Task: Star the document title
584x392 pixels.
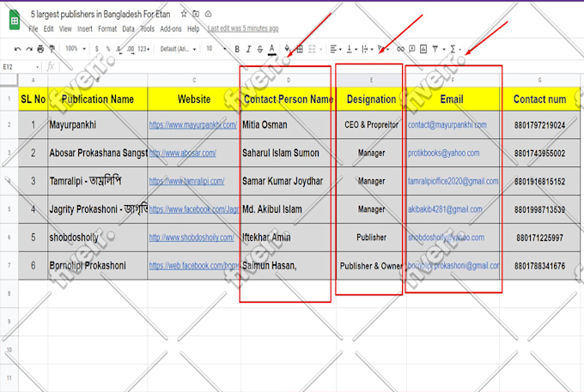Action: 184,14
